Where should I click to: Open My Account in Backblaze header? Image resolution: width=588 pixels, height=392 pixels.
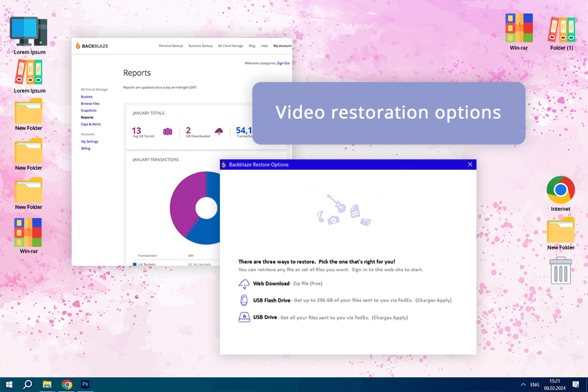[282, 46]
